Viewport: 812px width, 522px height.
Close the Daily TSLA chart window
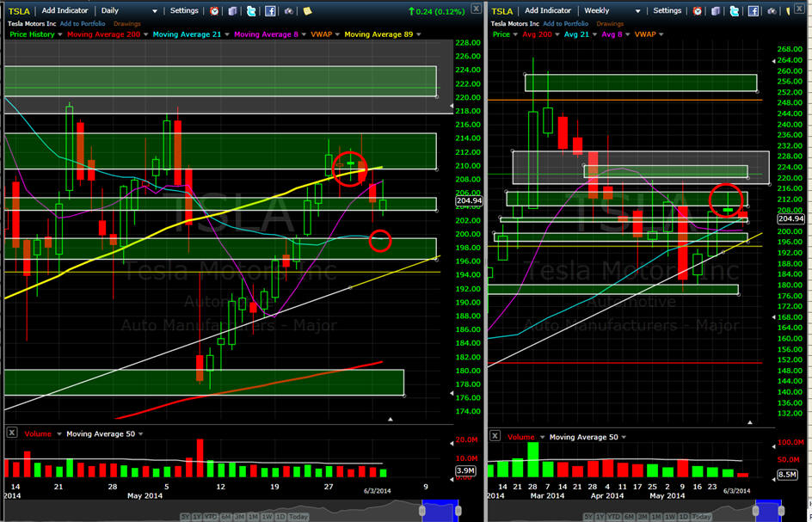pyautogui.click(x=476, y=8)
